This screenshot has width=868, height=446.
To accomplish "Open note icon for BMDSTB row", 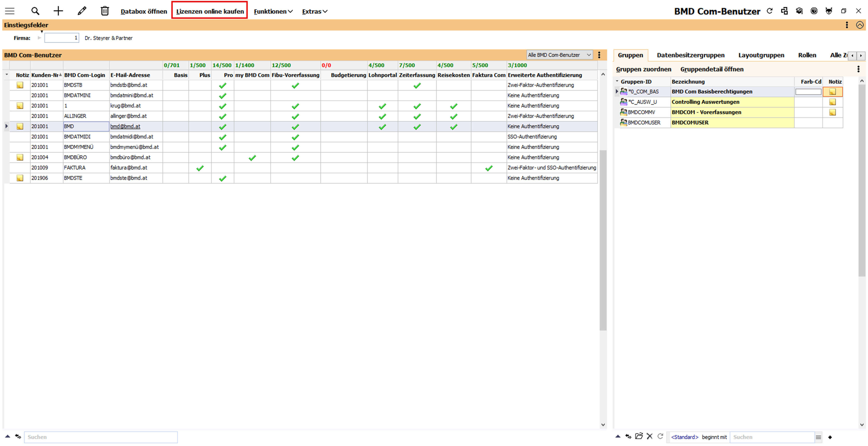I will [20, 85].
